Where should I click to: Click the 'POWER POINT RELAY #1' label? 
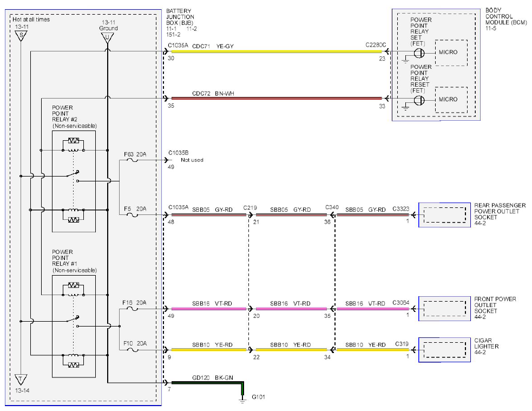(x=64, y=258)
